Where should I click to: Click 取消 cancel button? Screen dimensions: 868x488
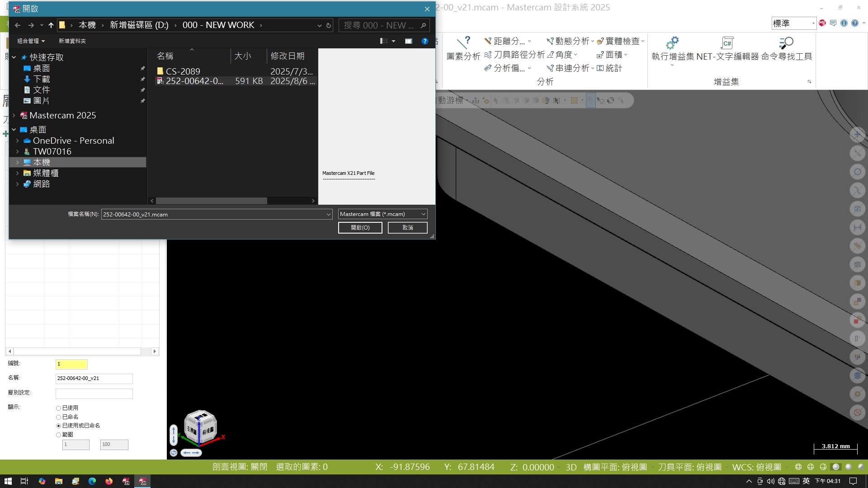click(407, 228)
